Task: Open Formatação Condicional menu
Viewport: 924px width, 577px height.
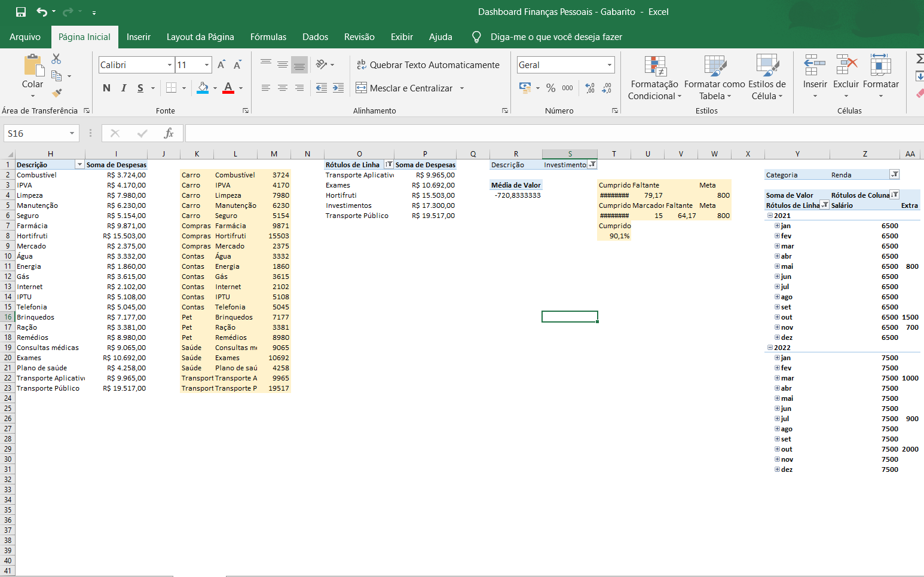Action: click(x=654, y=78)
